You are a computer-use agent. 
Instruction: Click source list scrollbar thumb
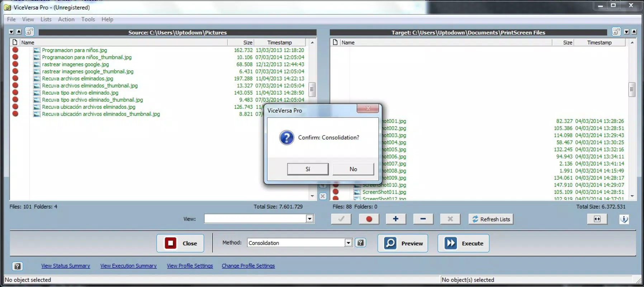point(312,89)
